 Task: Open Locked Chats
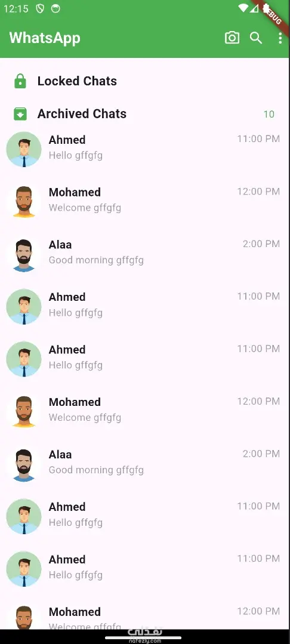[144, 81]
